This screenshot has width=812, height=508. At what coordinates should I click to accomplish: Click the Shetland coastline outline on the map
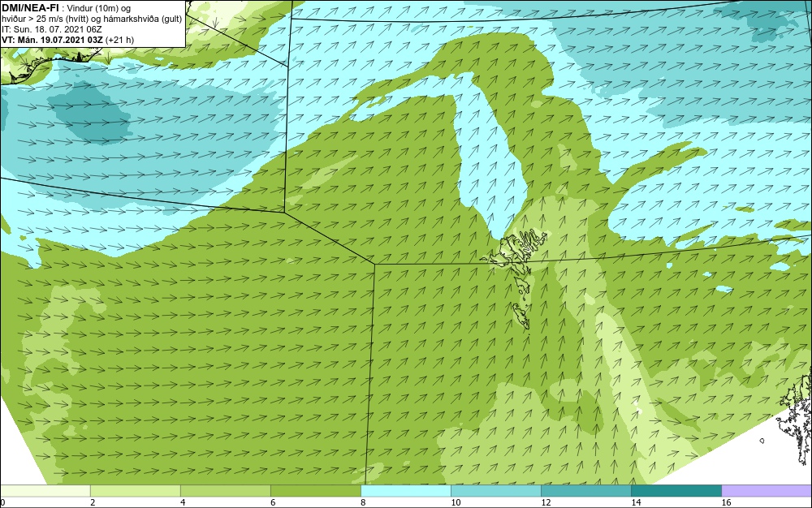(x=796, y=419)
